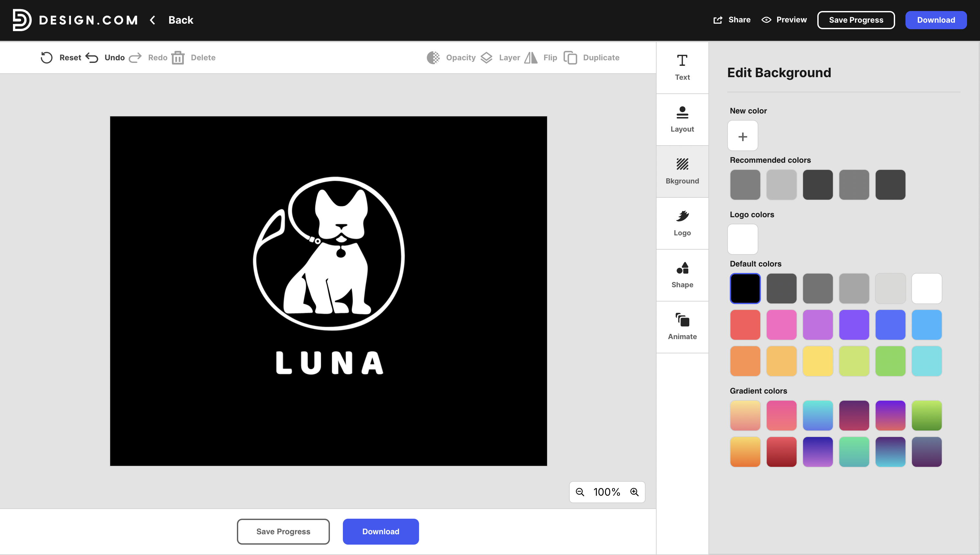This screenshot has height=555, width=980.
Task: Select the first recommended gray swatch
Action: (x=745, y=184)
